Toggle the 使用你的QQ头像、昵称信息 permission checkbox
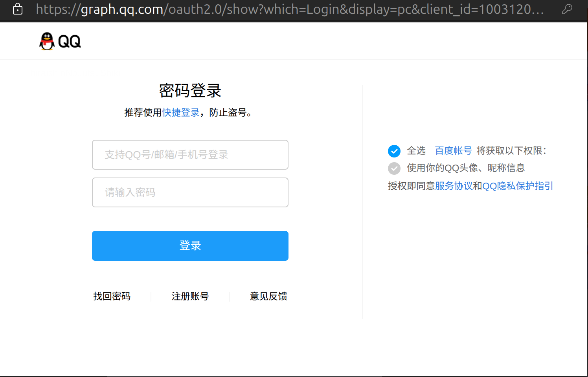 pyautogui.click(x=394, y=168)
